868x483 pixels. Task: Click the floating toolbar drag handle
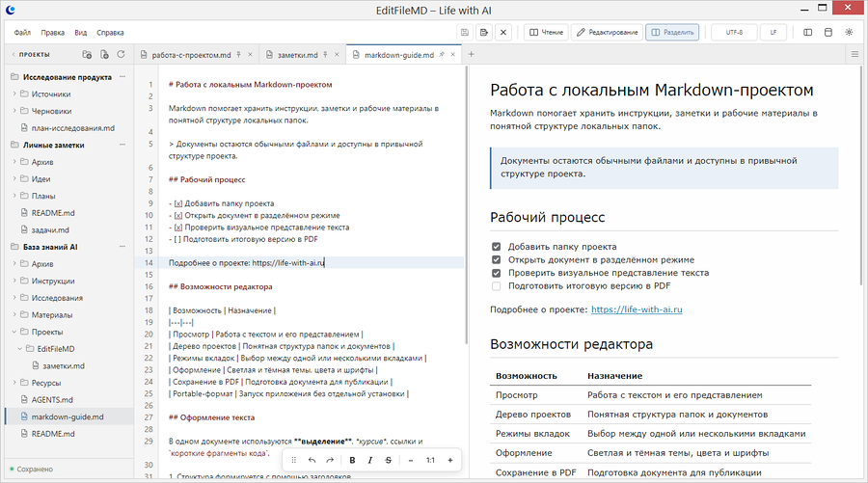[293, 460]
